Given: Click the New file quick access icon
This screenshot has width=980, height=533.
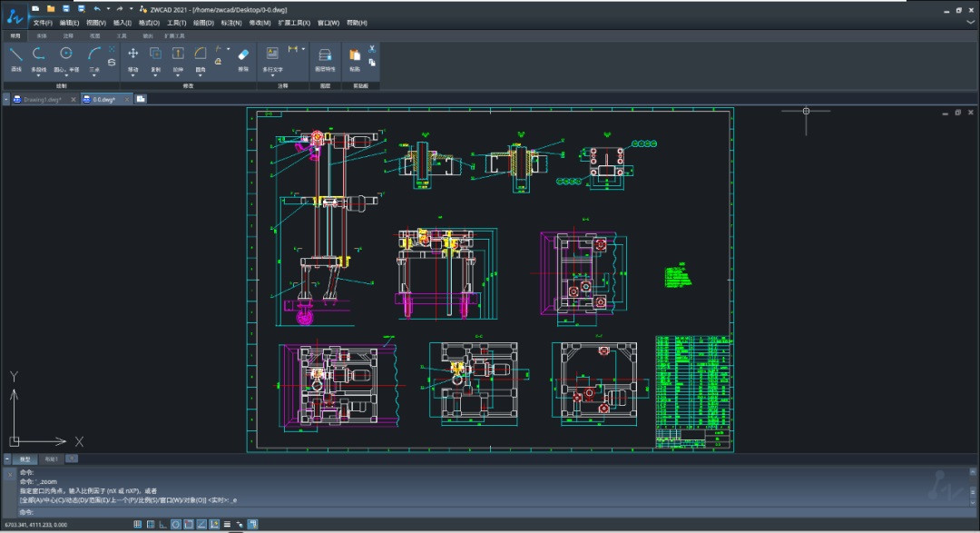Looking at the screenshot, I should click(x=35, y=9).
